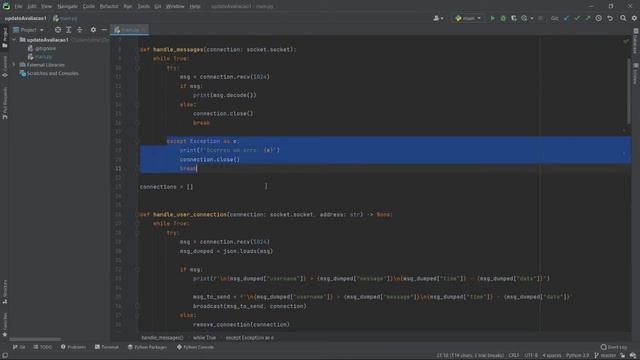Click select opened file target icon
This screenshot has height=360, width=640.
(x=58, y=30)
